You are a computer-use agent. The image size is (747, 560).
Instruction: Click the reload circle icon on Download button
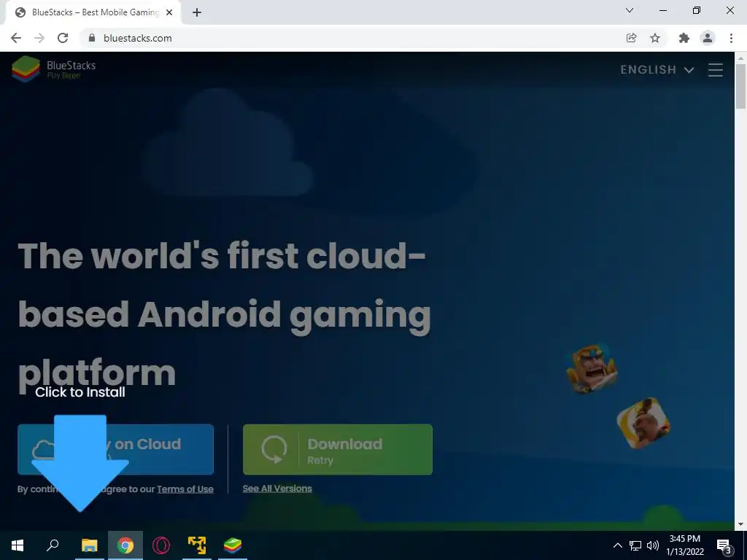pos(274,449)
